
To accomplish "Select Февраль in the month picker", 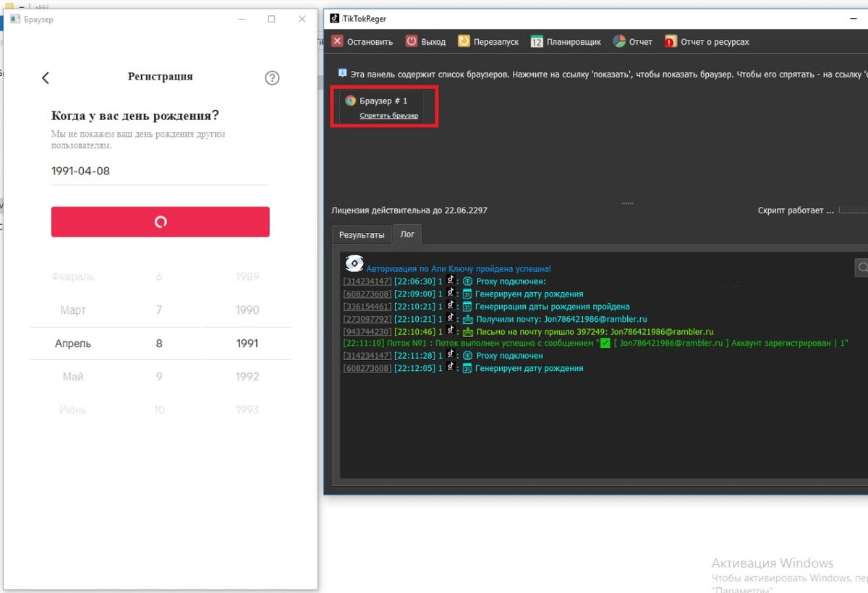I will [73, 277].
